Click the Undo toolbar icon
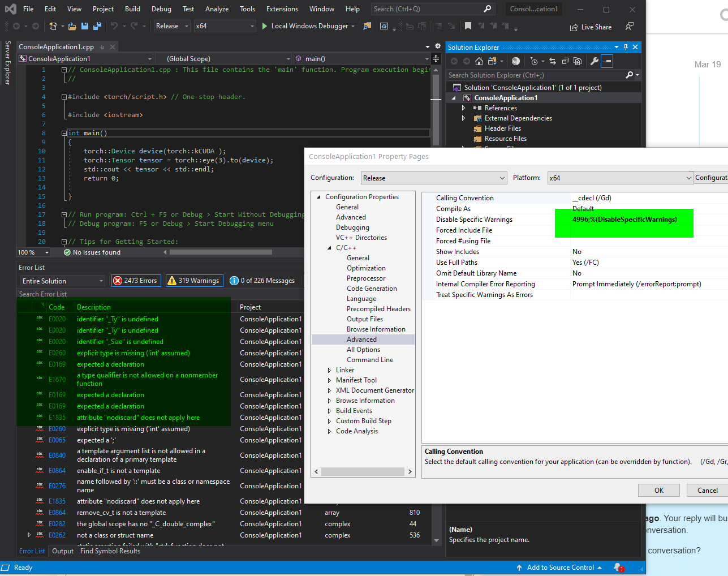The image size is (728, 576). 114,26
